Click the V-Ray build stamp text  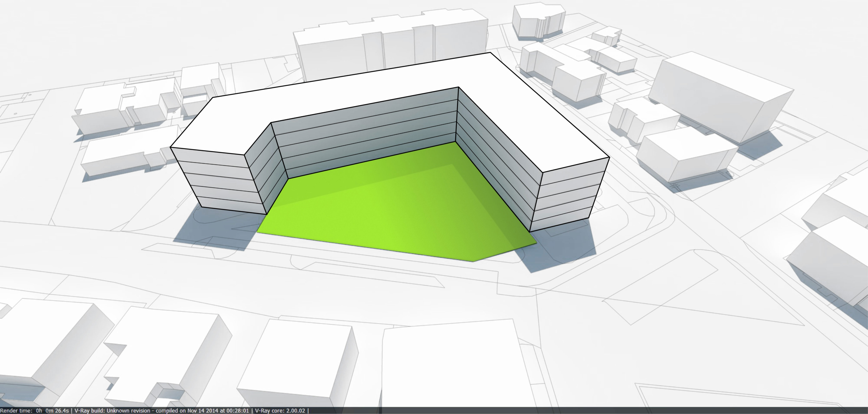coord(162,411)
